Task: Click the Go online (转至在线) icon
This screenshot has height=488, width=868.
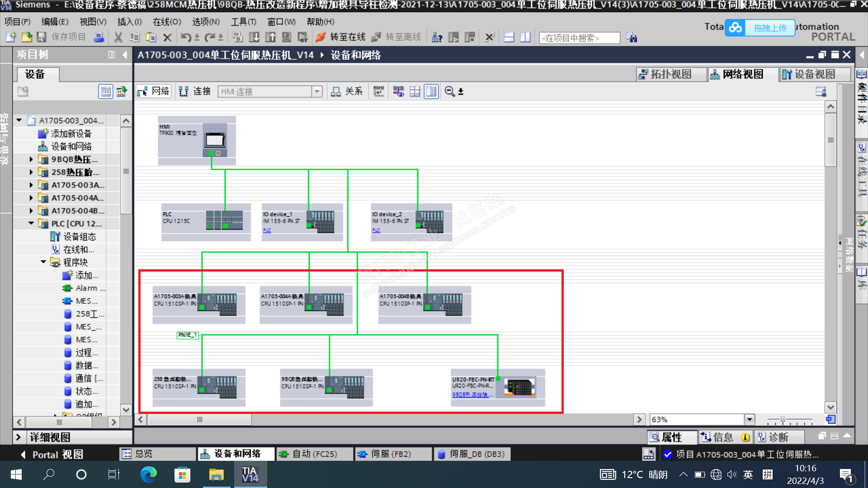Action: (321, 37)
